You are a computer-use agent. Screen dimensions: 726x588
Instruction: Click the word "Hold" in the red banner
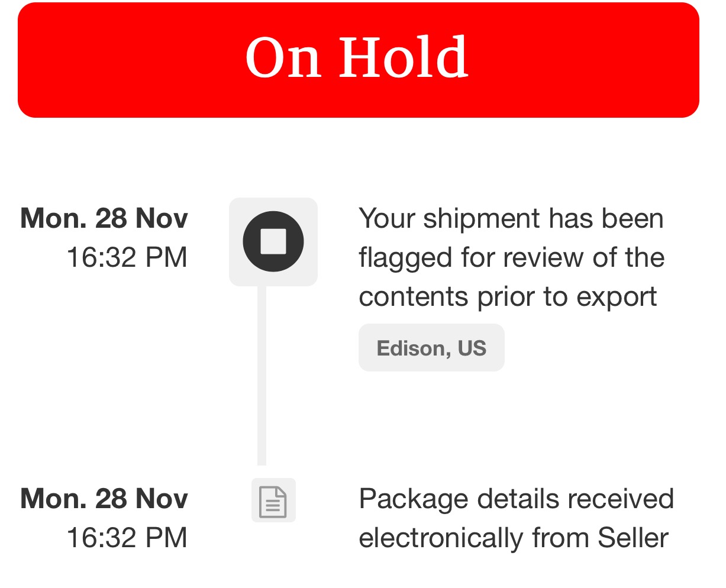click(x=404, y=57)
